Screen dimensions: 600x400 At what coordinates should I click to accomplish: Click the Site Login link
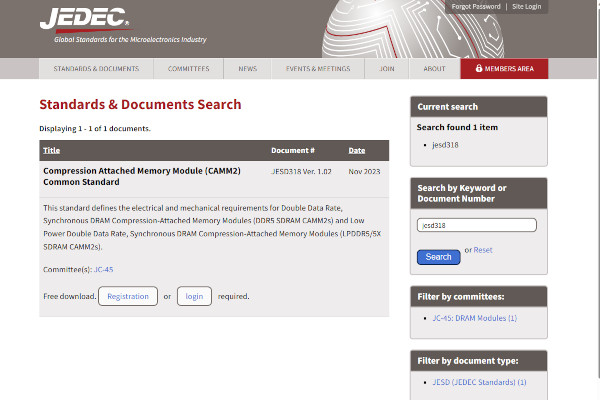tap(526, 7)
